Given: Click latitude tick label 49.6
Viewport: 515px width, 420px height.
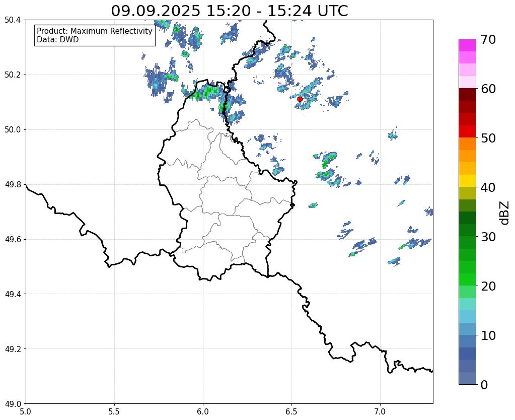Looking at the screenshot, I should 13,239.
